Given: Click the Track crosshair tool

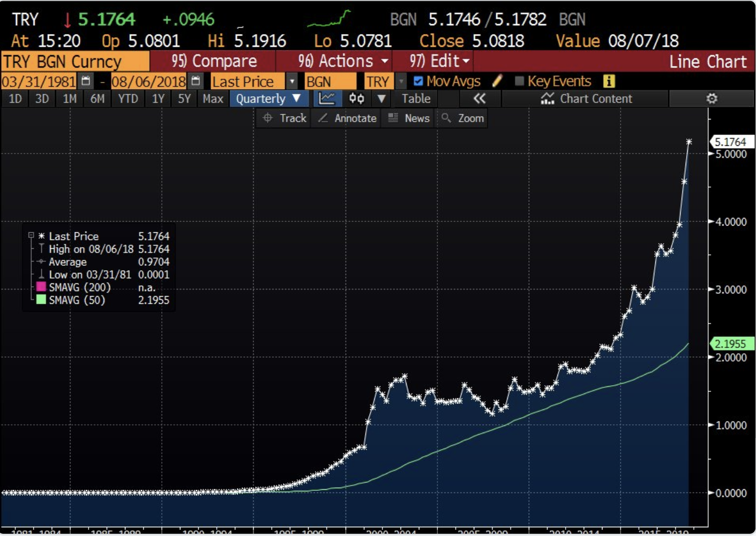Looking at the screenshot, I should click(284, 118).
